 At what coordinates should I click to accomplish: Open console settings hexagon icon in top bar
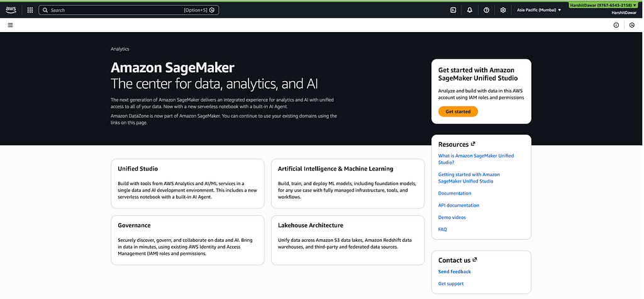point(503,10)
